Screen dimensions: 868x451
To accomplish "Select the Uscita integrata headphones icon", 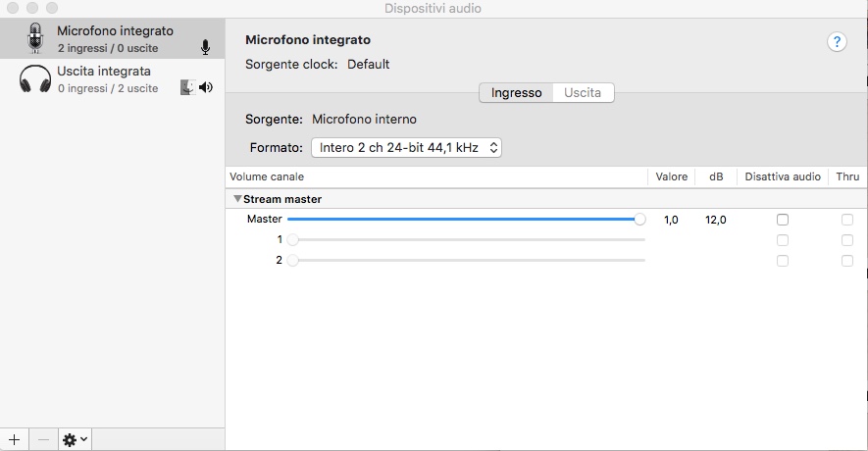I will [x=35, y=79].
